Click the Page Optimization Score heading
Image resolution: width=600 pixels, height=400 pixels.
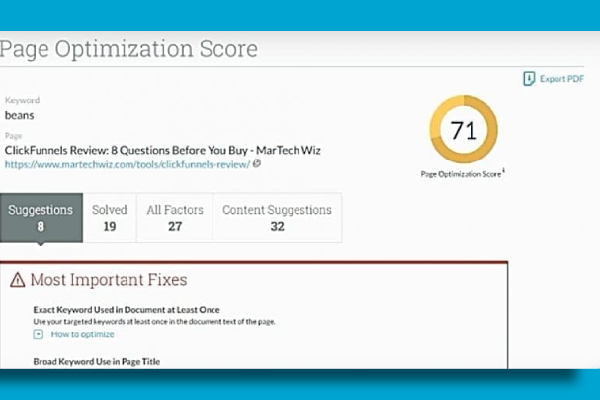(129, 49)
